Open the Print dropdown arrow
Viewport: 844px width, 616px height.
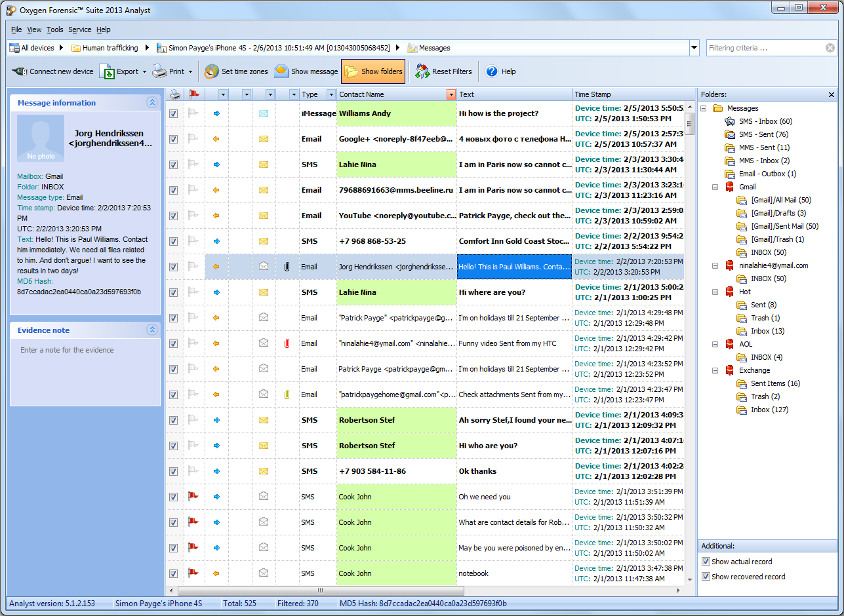pos(190,71)
